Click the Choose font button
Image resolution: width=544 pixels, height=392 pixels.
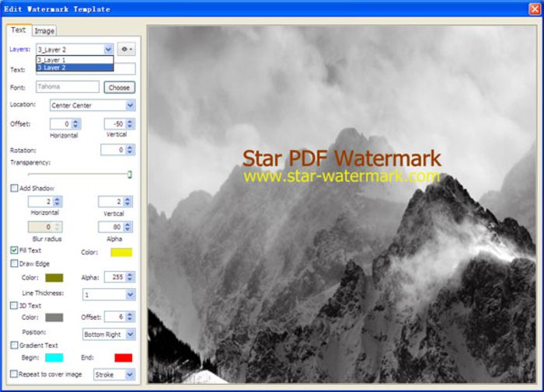(x=119, y=88)
